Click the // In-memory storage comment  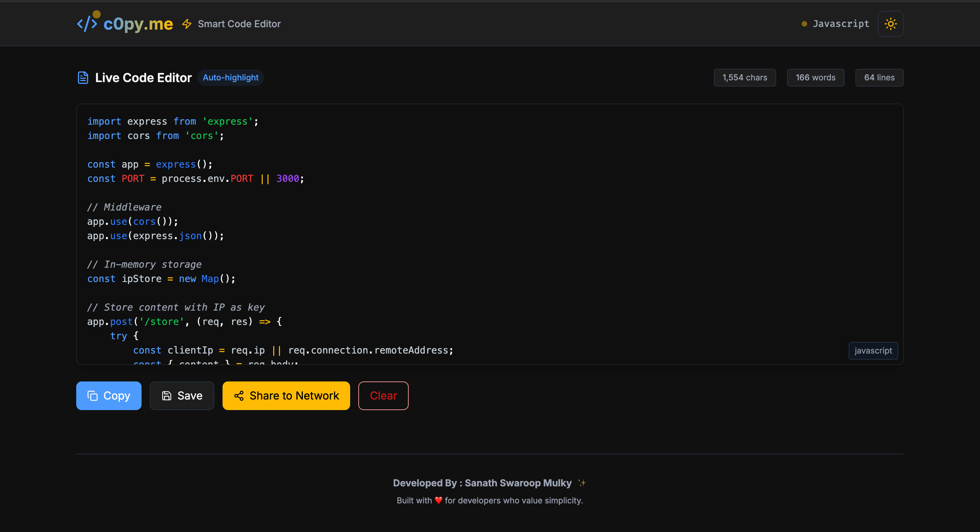point(144,265)
